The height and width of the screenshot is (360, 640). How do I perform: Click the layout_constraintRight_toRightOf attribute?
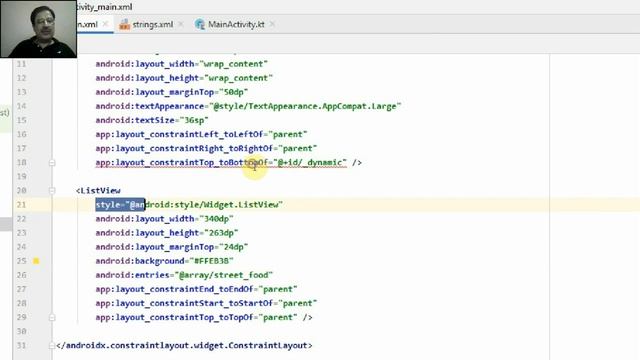[194, 149]
